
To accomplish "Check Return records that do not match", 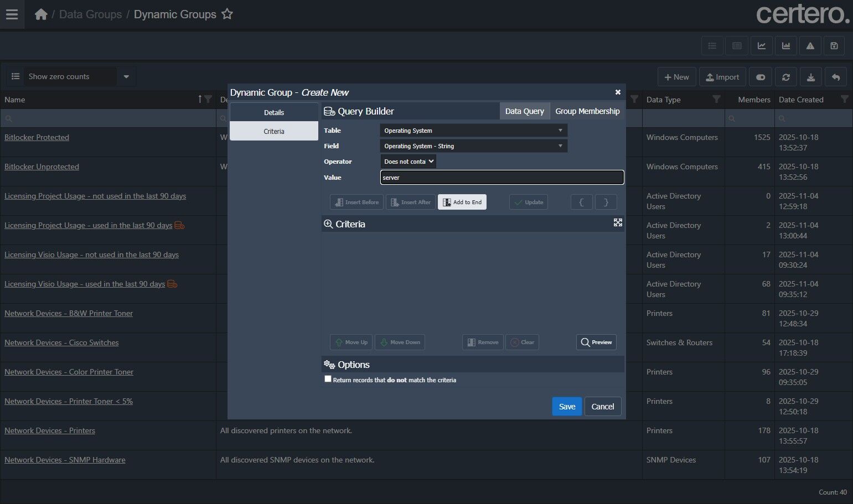I will coord(328,379).
